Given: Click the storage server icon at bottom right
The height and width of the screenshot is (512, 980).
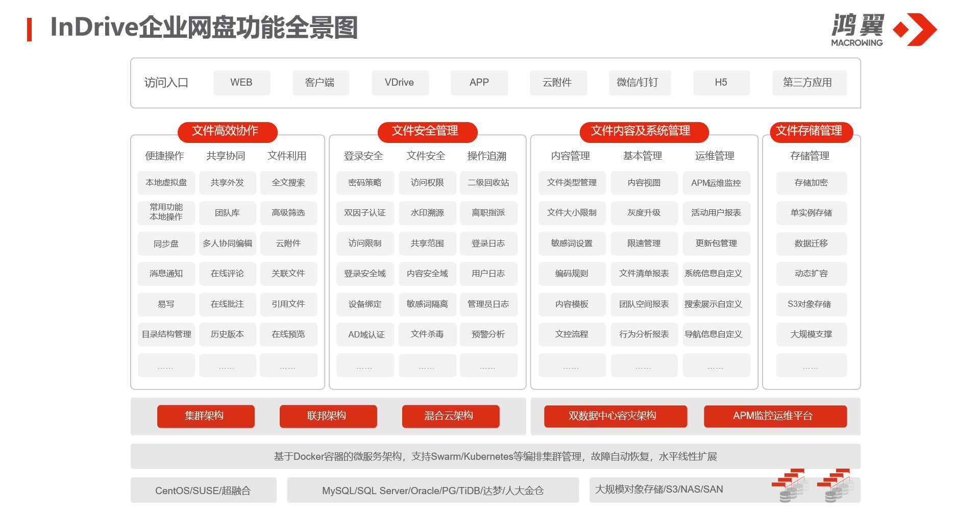Looking at the screenshot, I should click(835, 486).
